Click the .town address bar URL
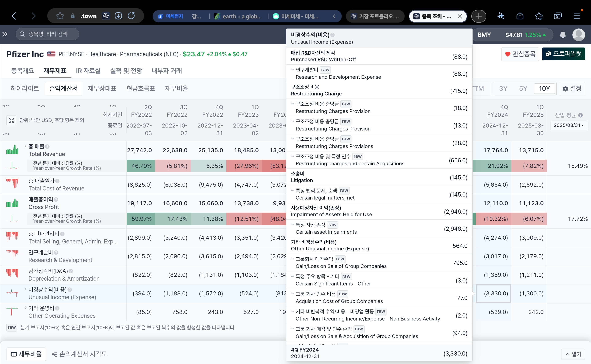The height and width of the screenshot is (364, 591). [x=89, y=16]
